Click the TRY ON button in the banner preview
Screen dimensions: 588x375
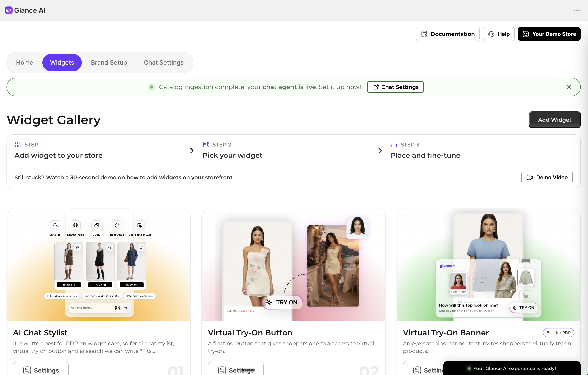524,308
